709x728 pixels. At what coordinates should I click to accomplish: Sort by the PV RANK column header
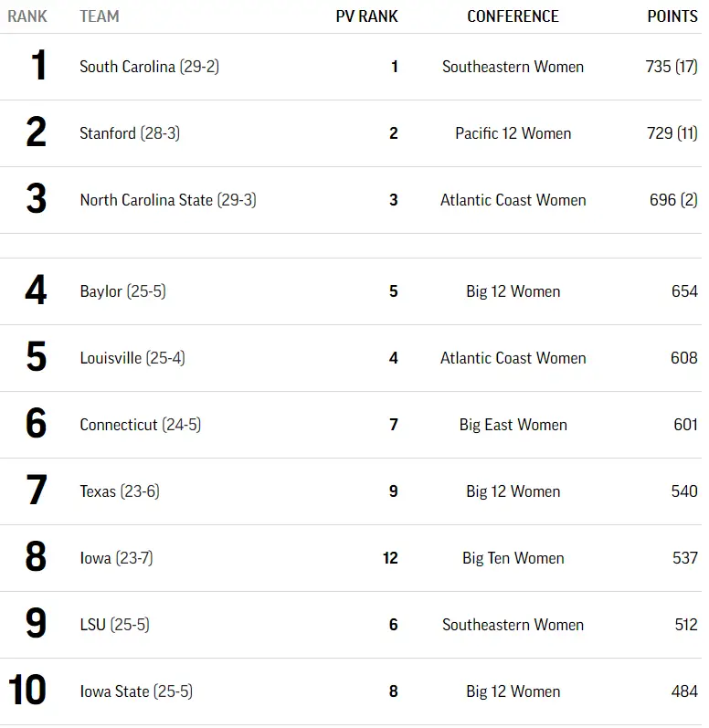366,16
